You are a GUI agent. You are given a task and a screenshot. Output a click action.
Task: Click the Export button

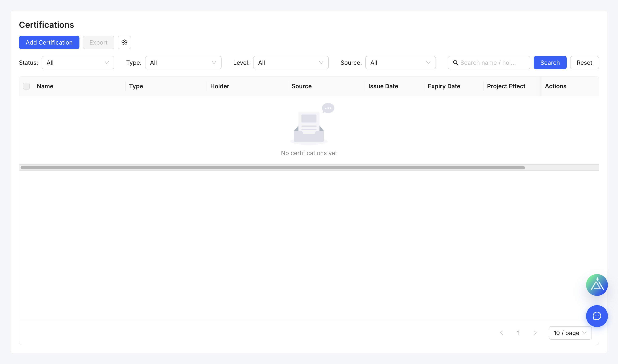98,42
